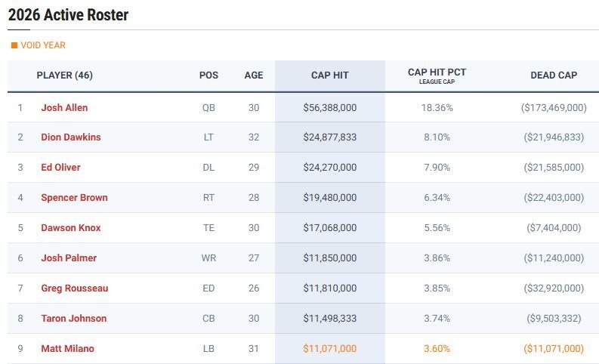Sort roster by AGE header

[x=254, y=76]
